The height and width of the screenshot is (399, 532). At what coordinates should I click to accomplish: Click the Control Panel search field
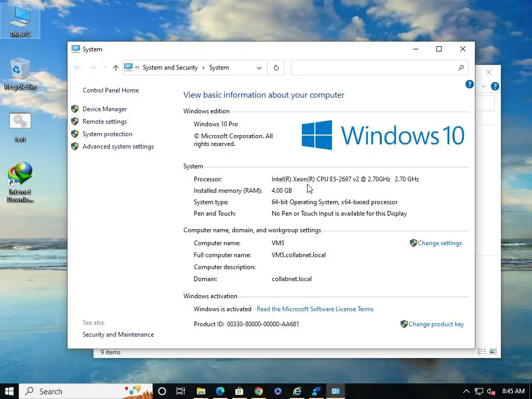coord(373,68)
